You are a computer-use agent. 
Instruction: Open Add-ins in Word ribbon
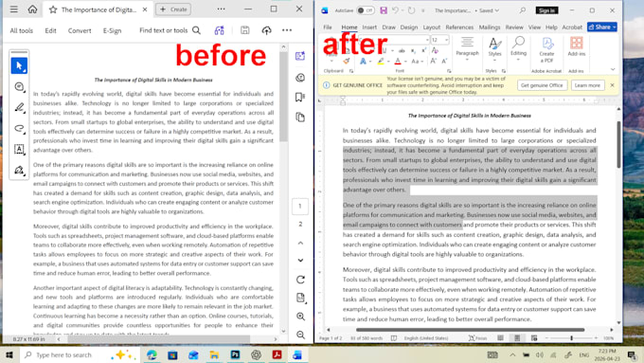(x=576, y=46)
